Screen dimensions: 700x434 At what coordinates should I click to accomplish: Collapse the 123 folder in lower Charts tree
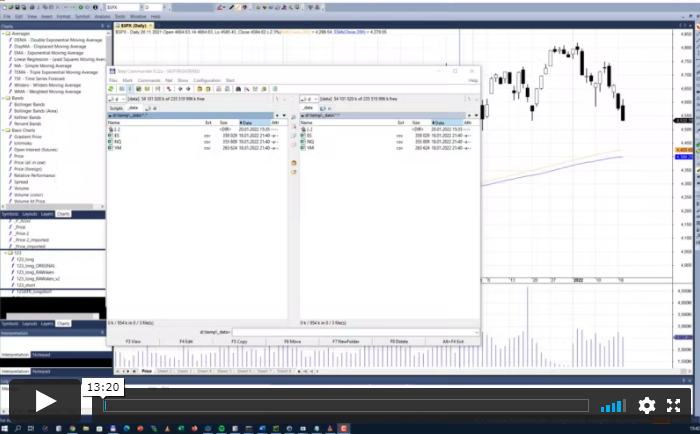(x=6, y=253)
